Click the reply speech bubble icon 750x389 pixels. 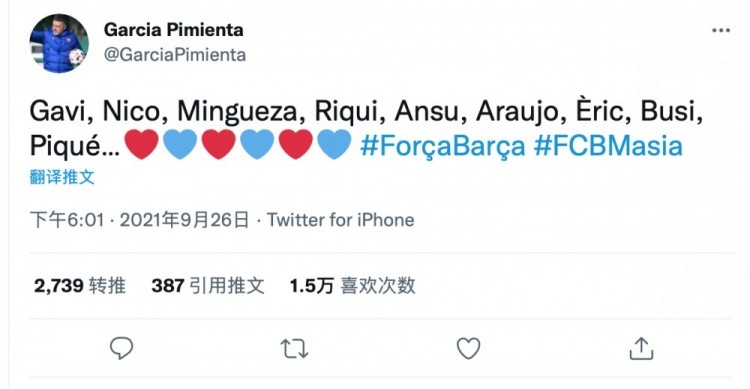pyautogui.click(x=121, y=348)
